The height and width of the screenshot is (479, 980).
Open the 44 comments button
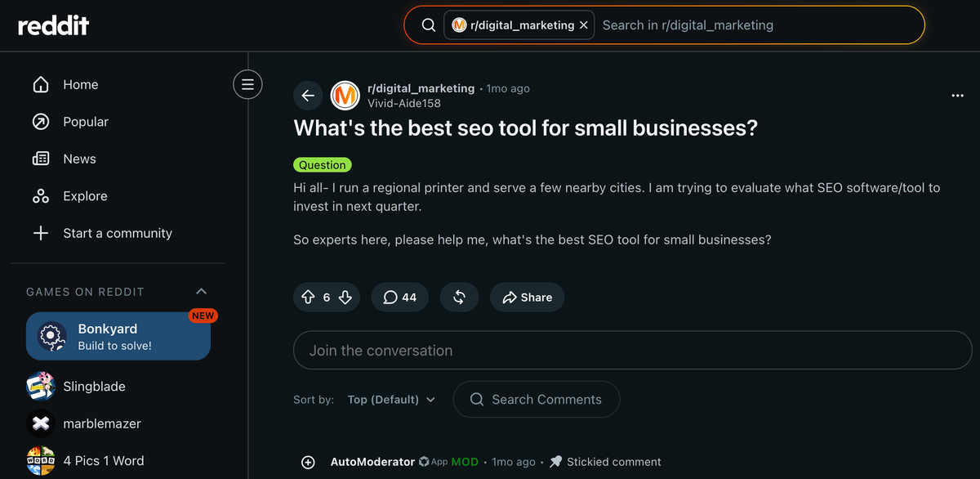pos(400,298)
